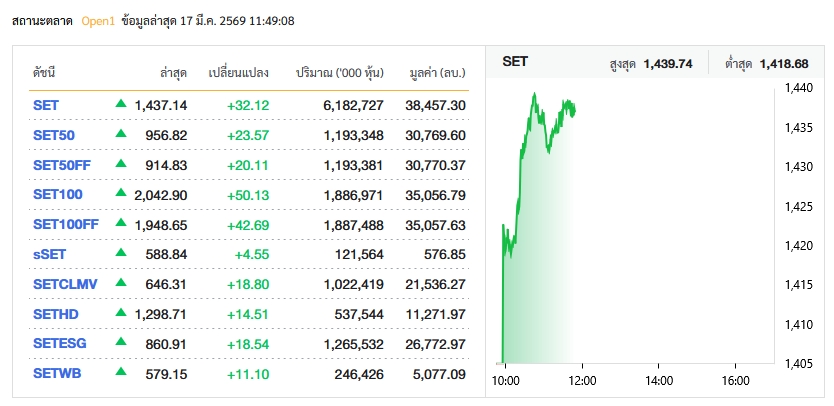The height and width of the screenshot is (406, 834).
Task: Click the 12:00 marker on the chart axis
Action: (581, 381)
